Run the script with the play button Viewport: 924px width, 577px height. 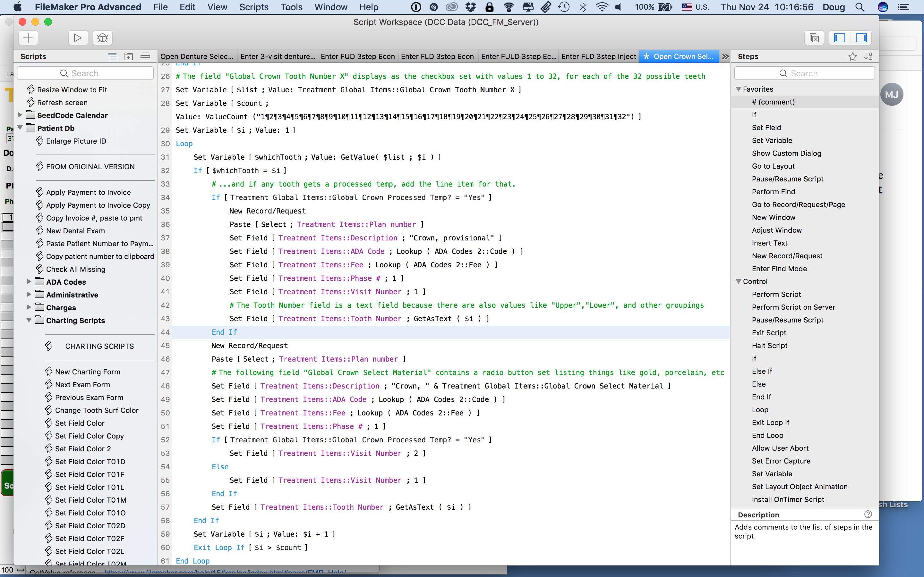pyautogui.click(x=78, y=38)
